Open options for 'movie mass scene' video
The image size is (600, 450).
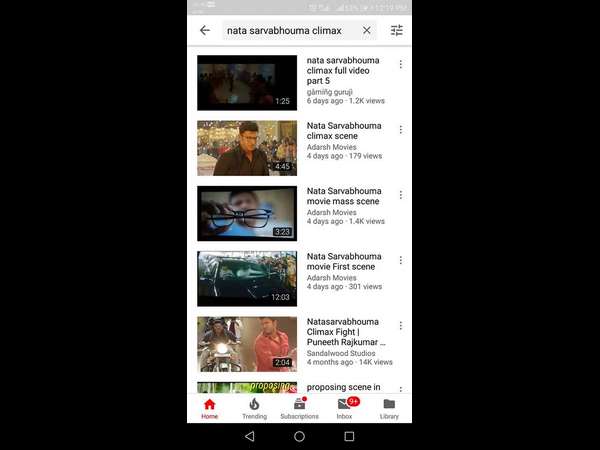[401, 195]
